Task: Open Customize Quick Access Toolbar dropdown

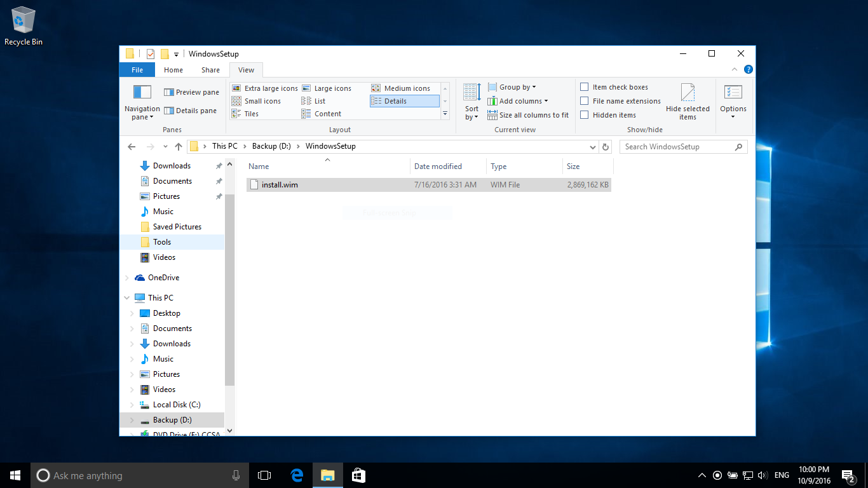Action: [176, 55]
